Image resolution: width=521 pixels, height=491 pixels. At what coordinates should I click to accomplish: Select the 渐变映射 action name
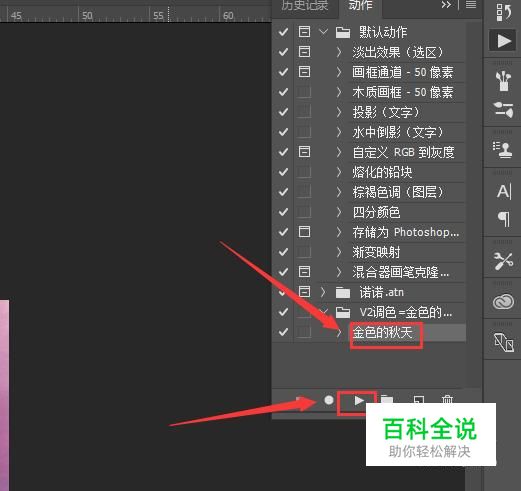click(x=377, y=252)
